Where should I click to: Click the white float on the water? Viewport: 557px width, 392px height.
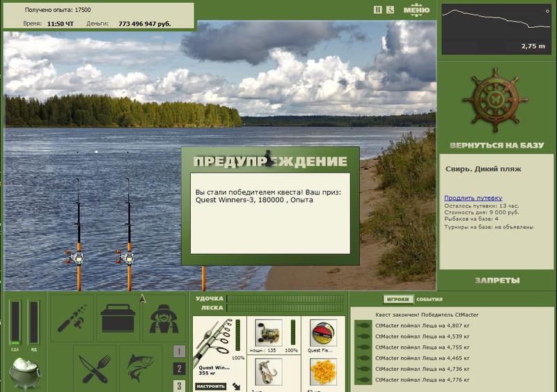tap(96, 152)
